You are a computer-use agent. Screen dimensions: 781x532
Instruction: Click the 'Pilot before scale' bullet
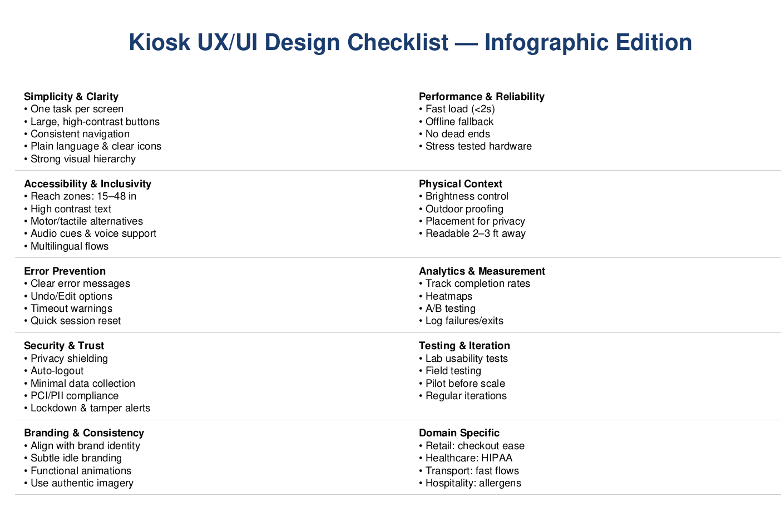coord(465,384)
